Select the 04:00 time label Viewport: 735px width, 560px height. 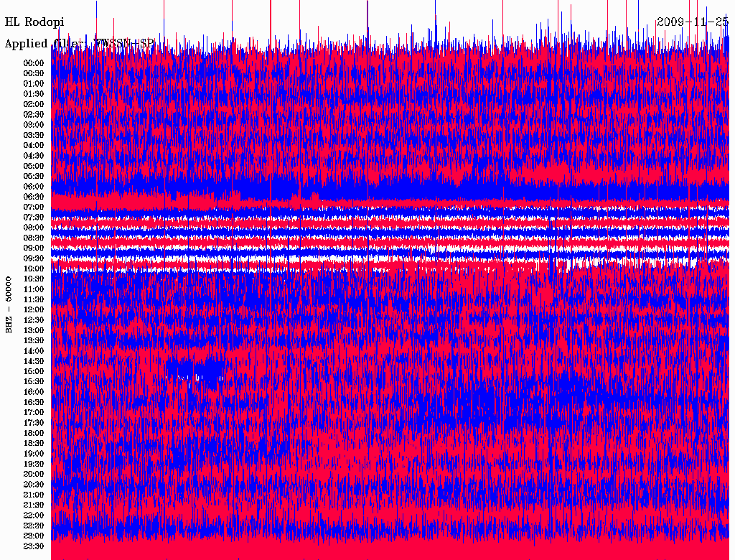point(34,146)
